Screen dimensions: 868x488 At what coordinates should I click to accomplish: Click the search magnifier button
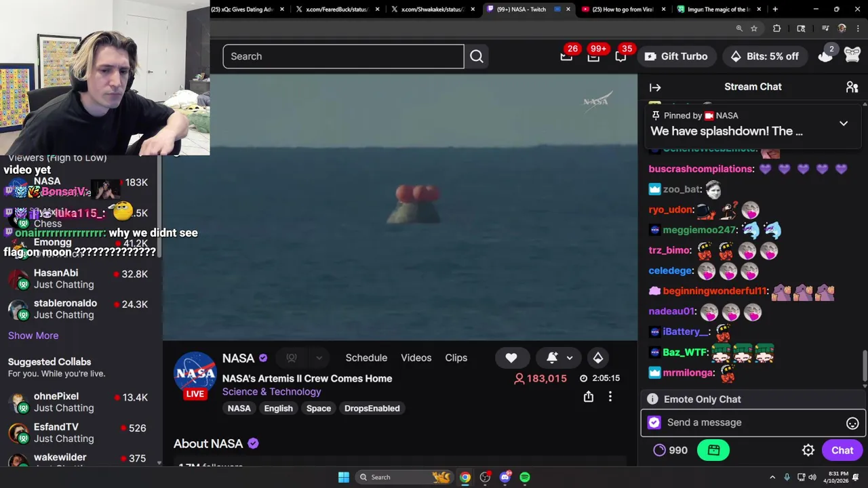pyautogui.click(x=477, y=56)
